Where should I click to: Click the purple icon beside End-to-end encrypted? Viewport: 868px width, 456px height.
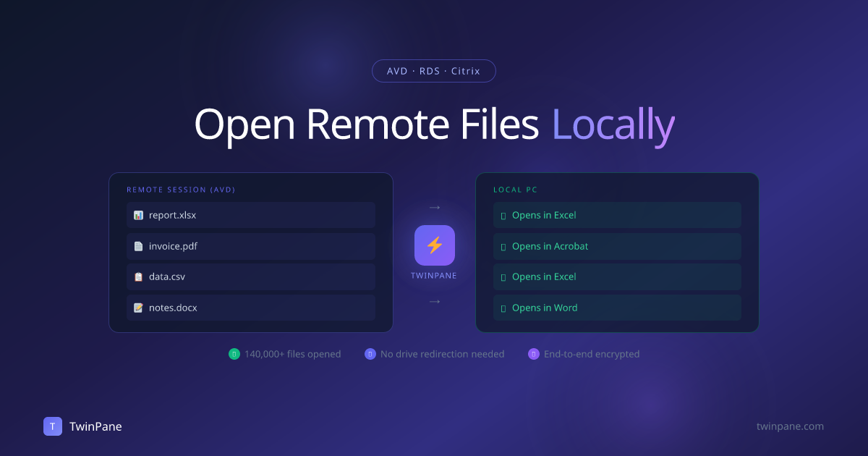click(x=534, y=354)
